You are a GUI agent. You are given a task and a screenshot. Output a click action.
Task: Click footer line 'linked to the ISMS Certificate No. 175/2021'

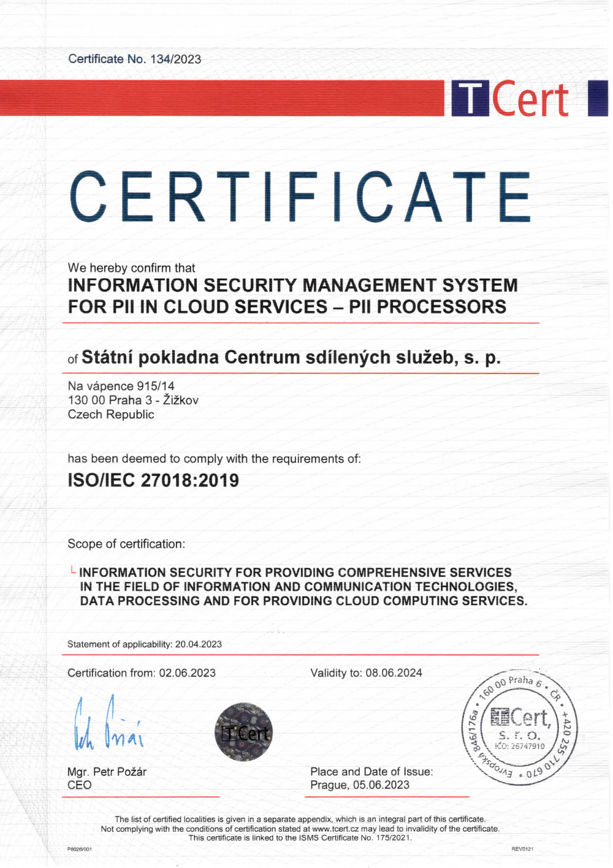(300, 838)
